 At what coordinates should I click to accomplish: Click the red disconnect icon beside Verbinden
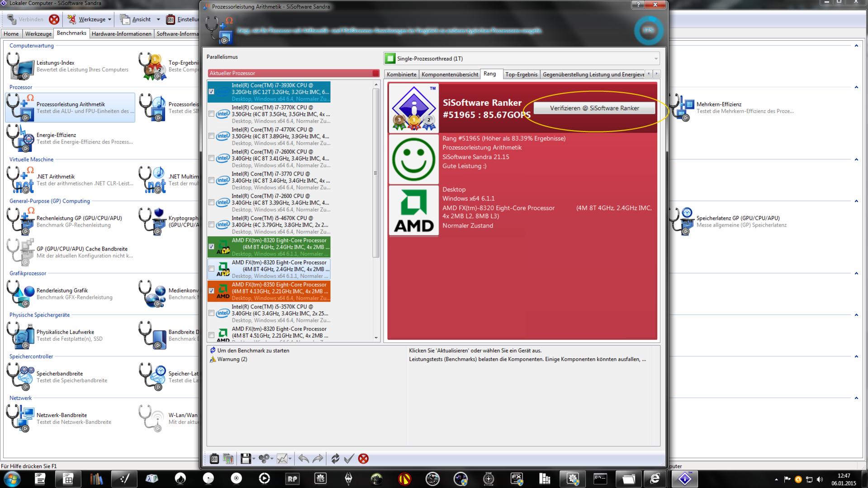(54, 19)
